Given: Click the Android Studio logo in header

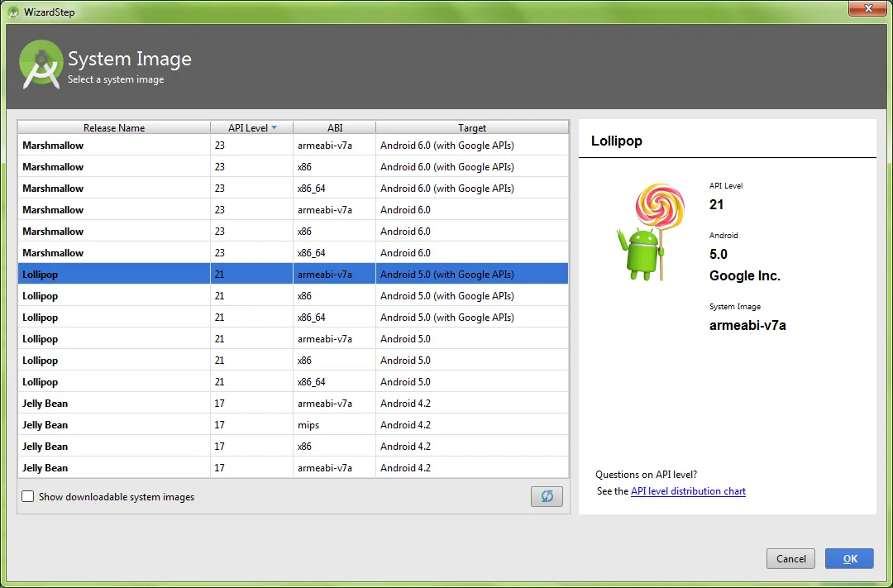Looking at the screenshot, I should (41, 65).
